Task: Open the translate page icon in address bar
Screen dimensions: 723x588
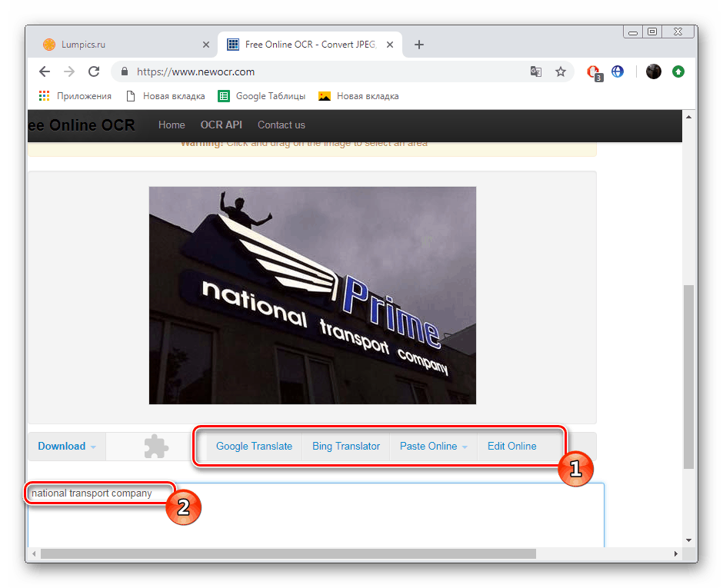Action: [536, 71]
